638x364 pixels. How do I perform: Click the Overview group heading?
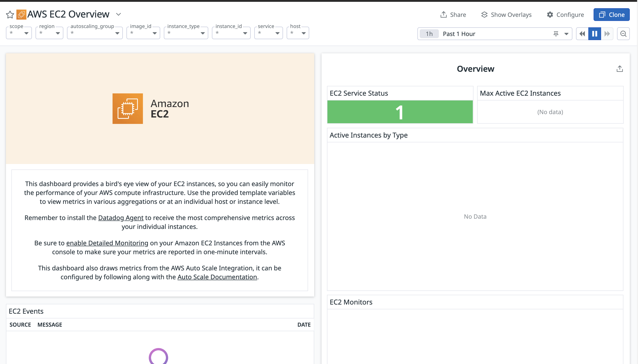475,69
